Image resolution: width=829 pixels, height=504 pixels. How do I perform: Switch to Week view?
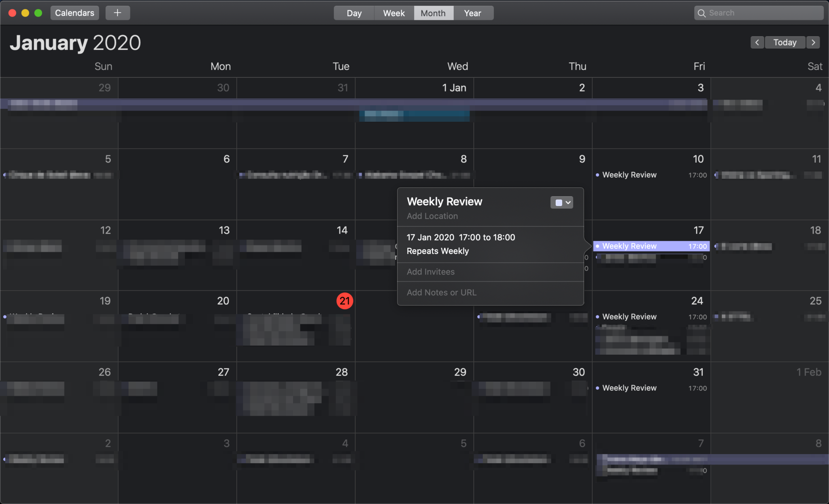coord(393,13)
